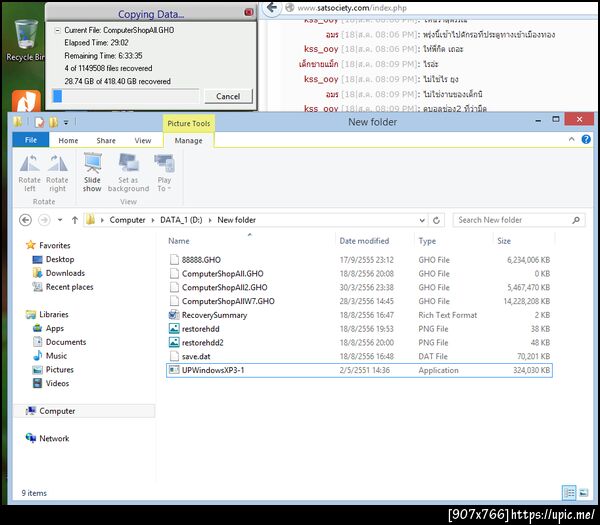Select the restorehdd2 PNG file
The image size is (600, 525).
[x=359, y=342]
